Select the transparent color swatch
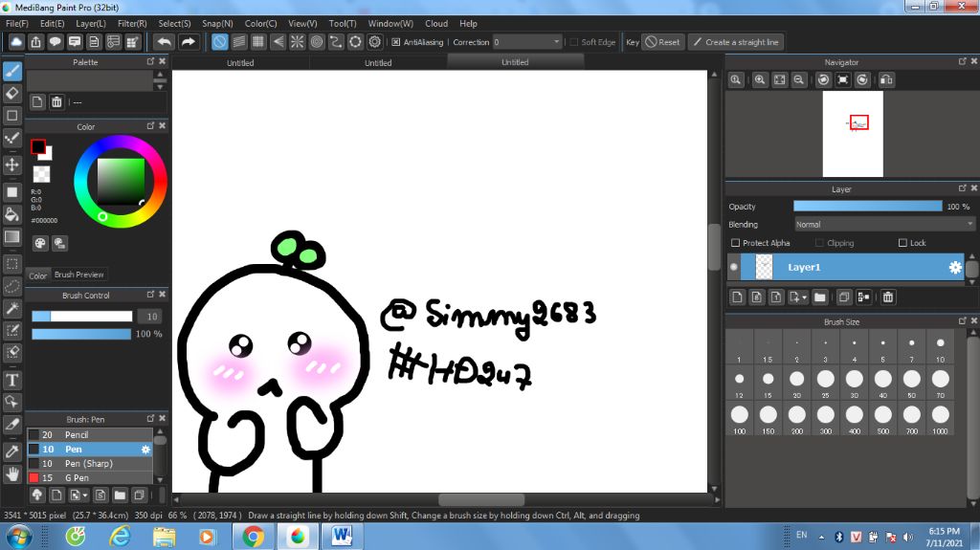The image size is (980, 550). [x=41, y=174]
